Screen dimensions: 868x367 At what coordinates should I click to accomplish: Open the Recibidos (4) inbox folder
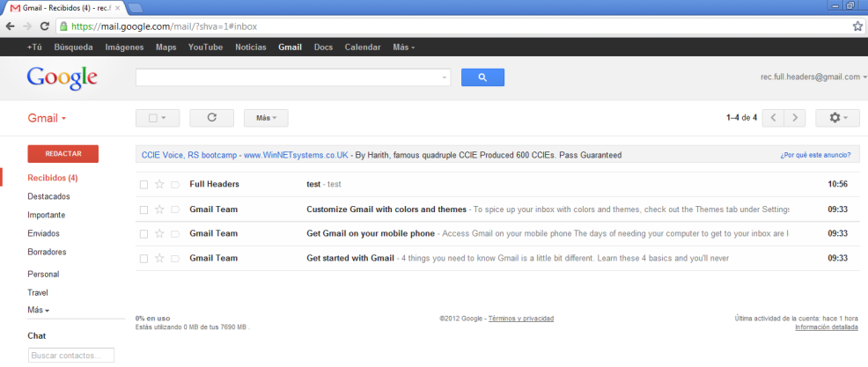coord(53,179)
